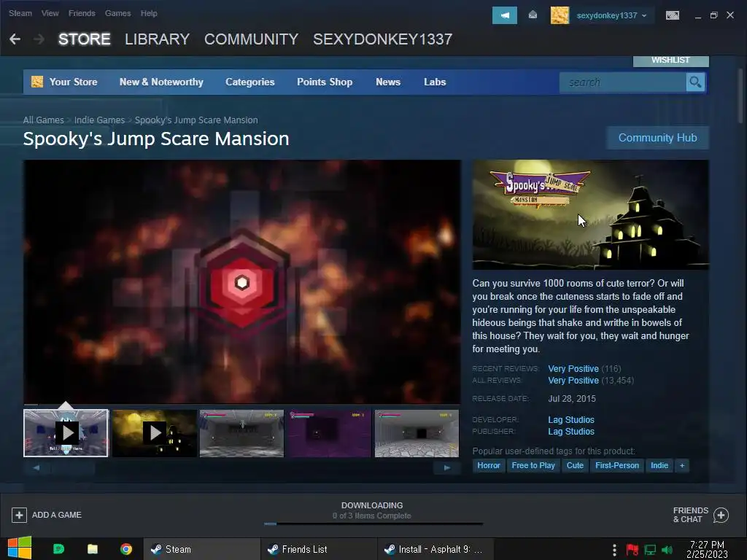747x560 pixels.
Task: Open the View menu
Action: [x=50, y=13]
